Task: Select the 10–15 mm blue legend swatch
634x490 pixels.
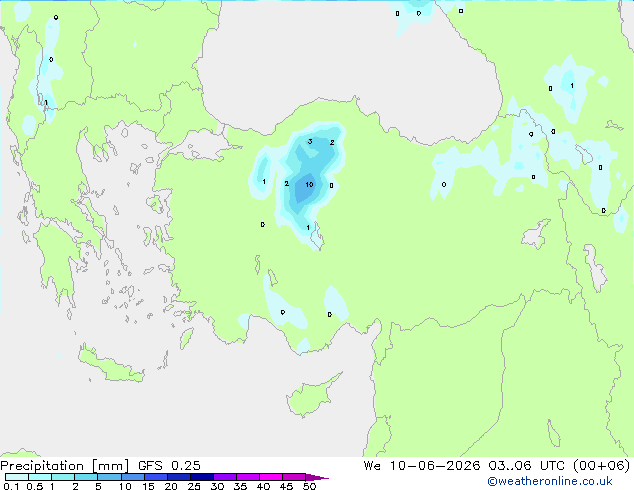Action: click(x=132, y=477)
